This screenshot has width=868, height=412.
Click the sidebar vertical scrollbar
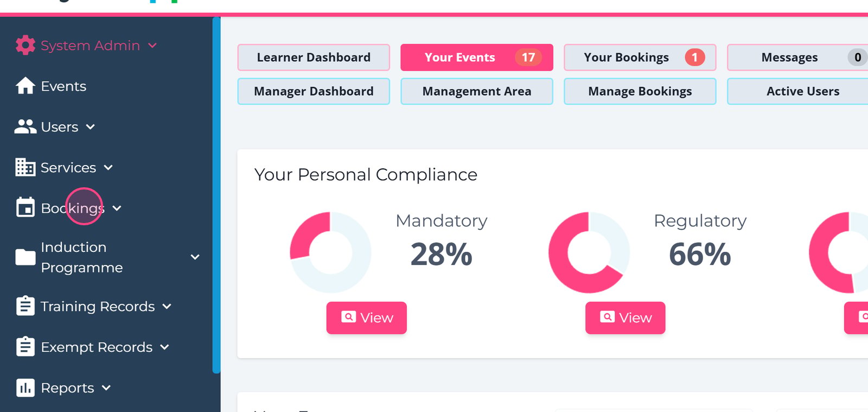pos(216,195)
